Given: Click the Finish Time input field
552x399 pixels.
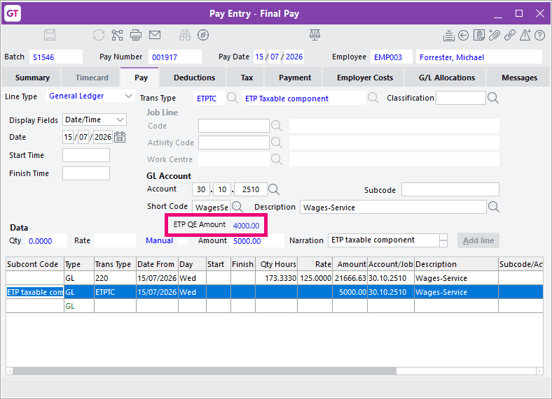Looking at the screenshot, I should 86,173.
